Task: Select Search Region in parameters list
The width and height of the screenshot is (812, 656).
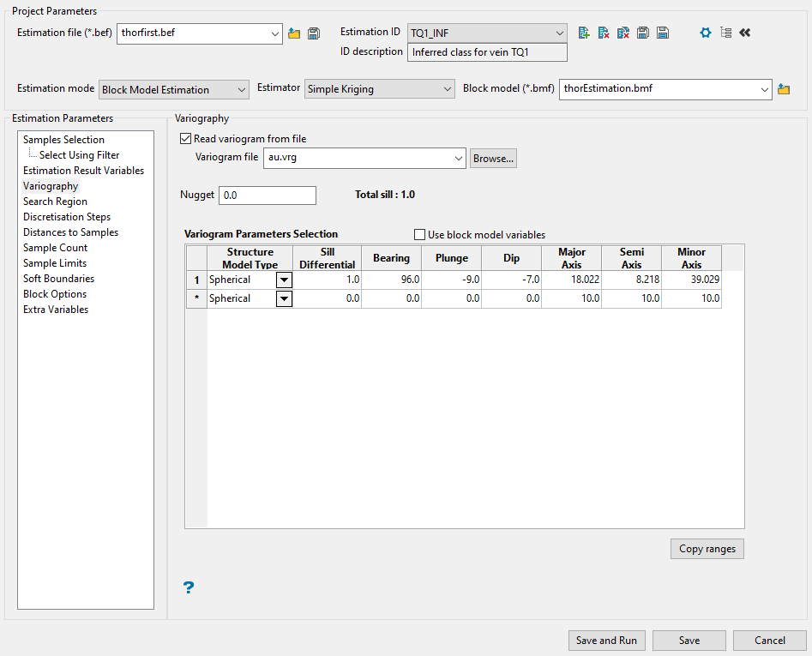Action: [55, 202]
